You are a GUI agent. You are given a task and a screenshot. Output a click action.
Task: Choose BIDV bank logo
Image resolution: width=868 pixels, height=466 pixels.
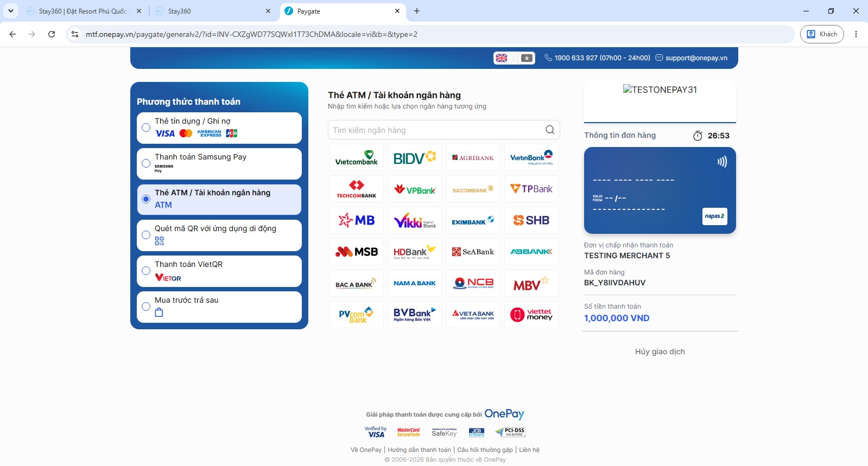(415, 158)
